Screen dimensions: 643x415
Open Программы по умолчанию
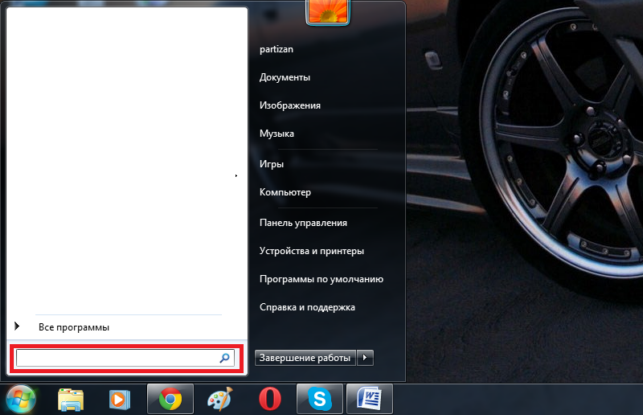[x=321, y=279]
